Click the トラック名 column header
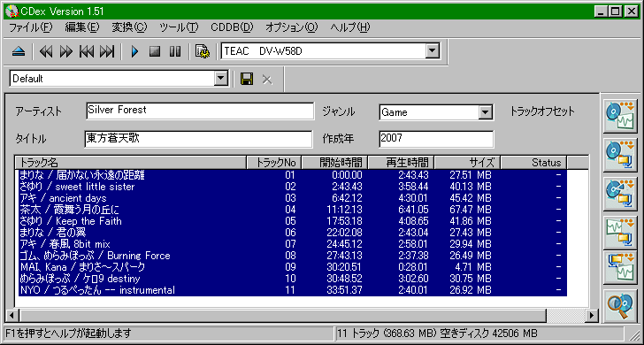The width and height of the screenshot is (644, 345). 131,162
